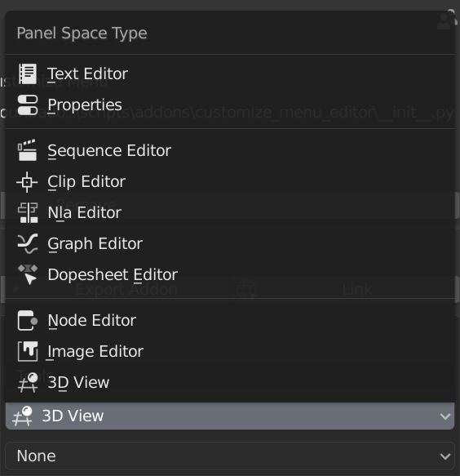Click the Text Editor notebook icon

(x=27, y=73)
